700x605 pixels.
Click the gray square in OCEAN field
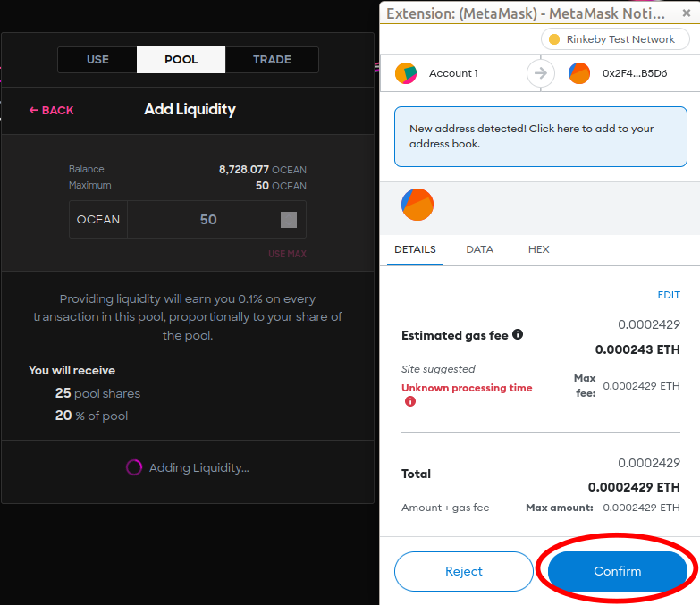tap(289, 220)
